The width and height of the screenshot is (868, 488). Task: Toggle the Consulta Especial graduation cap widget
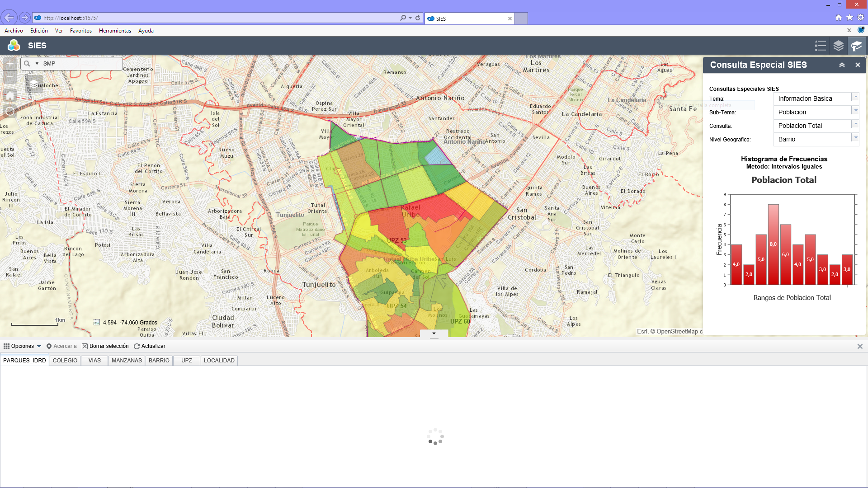(x=857, y=46)
